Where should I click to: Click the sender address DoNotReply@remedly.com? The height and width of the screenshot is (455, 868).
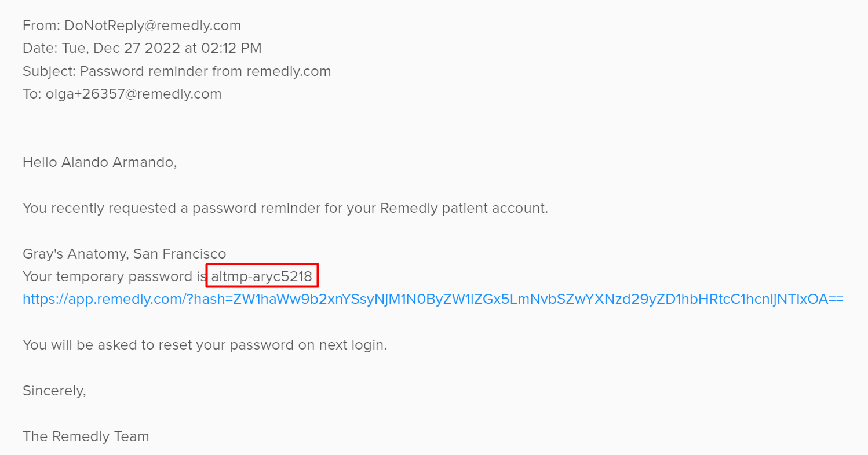(152, 26)
